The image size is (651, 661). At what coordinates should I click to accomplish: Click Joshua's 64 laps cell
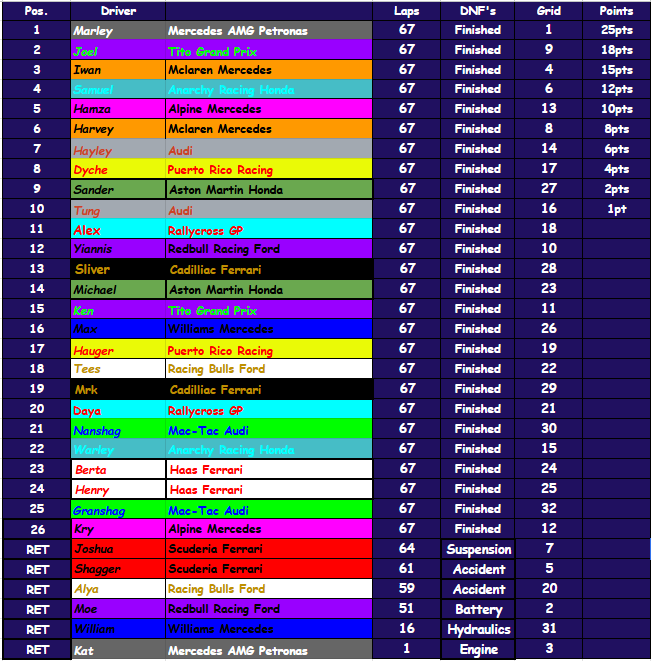406,548
